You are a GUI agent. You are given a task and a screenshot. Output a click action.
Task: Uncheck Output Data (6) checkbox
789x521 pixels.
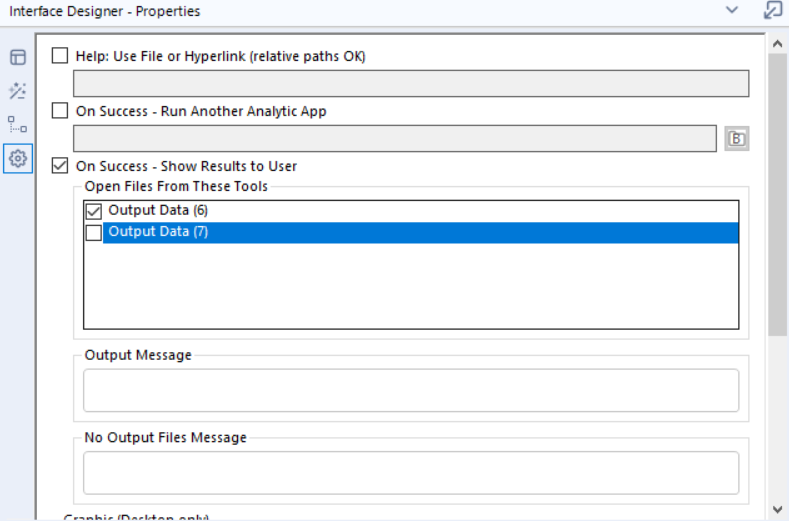pyautogui.click(x=94, y=211)
